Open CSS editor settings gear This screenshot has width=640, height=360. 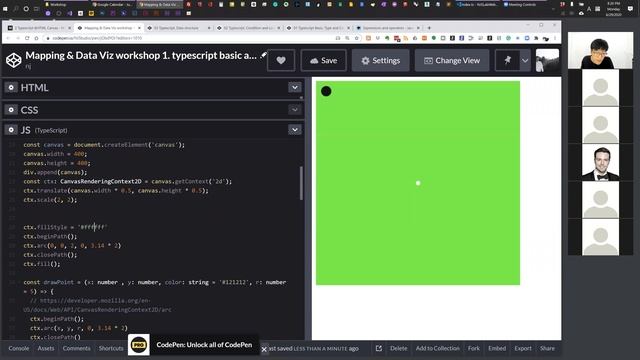[11, 110]
